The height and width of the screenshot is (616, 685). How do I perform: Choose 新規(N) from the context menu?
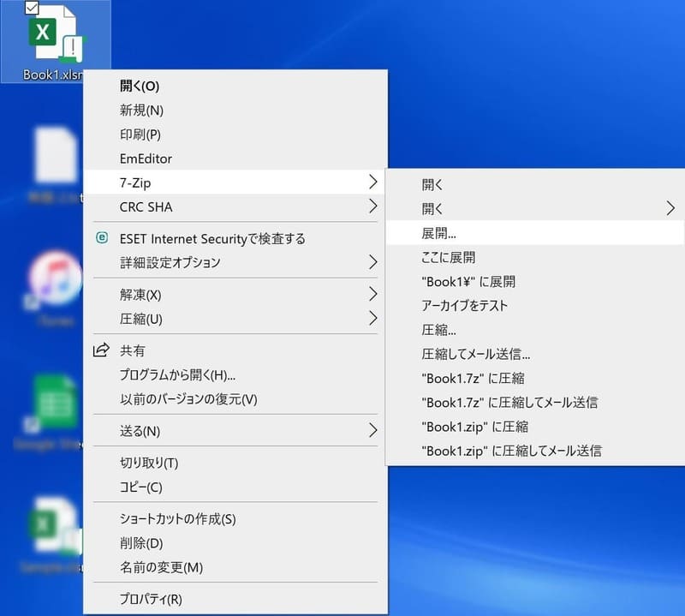pos(235,110)
